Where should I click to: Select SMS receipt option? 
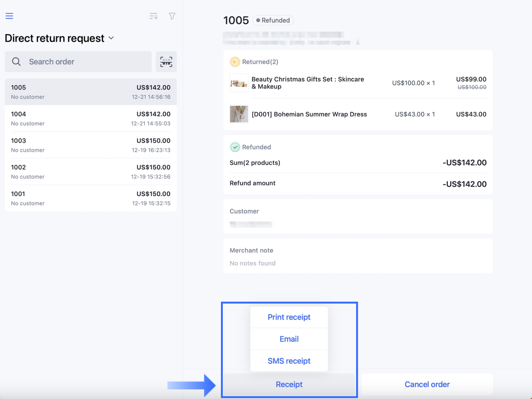click(x=289, y=361)
